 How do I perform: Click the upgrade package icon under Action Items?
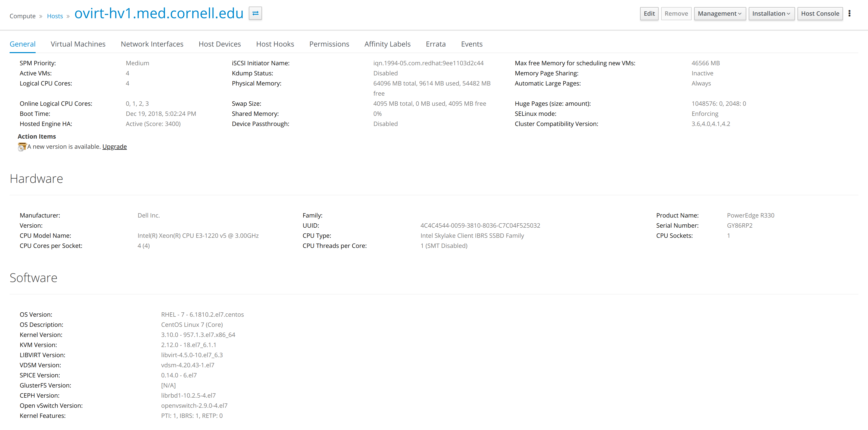point(22,147)
